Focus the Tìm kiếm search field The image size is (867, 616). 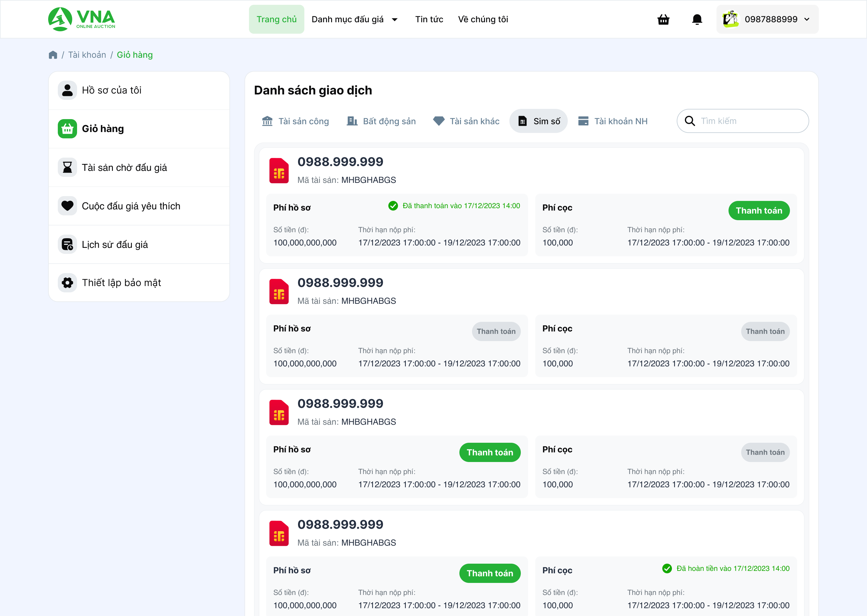742,121
